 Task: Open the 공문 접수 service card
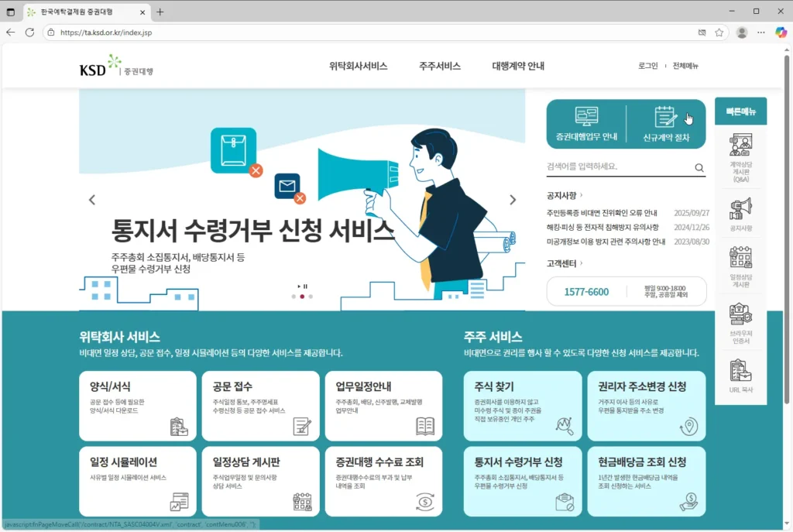260,406
